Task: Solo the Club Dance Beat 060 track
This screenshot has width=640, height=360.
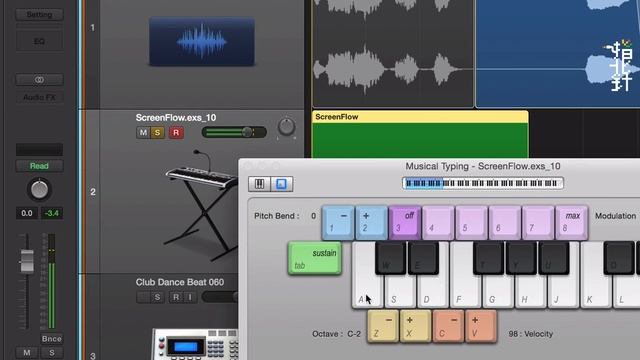Action: click(157, 297)
